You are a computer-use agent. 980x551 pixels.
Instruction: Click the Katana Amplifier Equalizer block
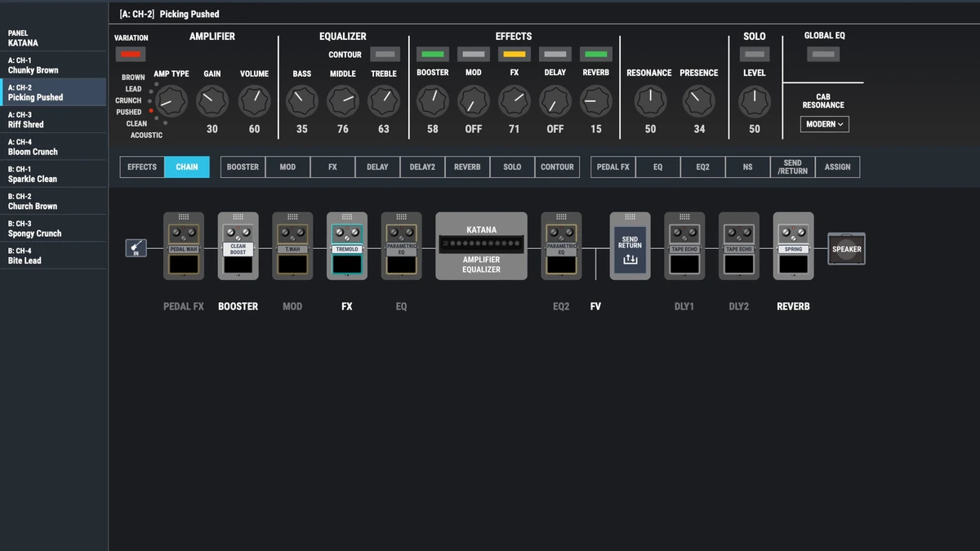click(x=482, y=246)
